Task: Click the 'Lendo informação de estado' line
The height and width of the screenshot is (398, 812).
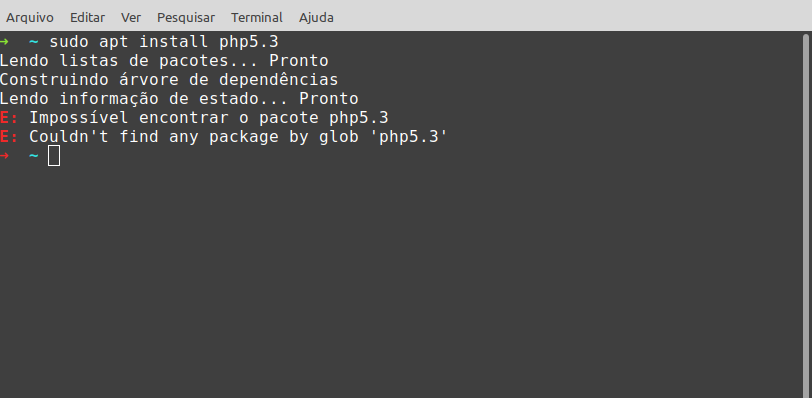Action: point(179,98)
